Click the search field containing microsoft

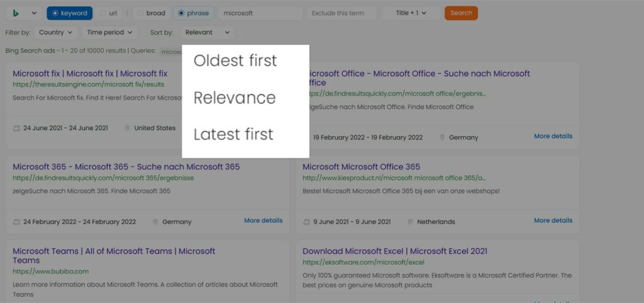click(260, 13)
